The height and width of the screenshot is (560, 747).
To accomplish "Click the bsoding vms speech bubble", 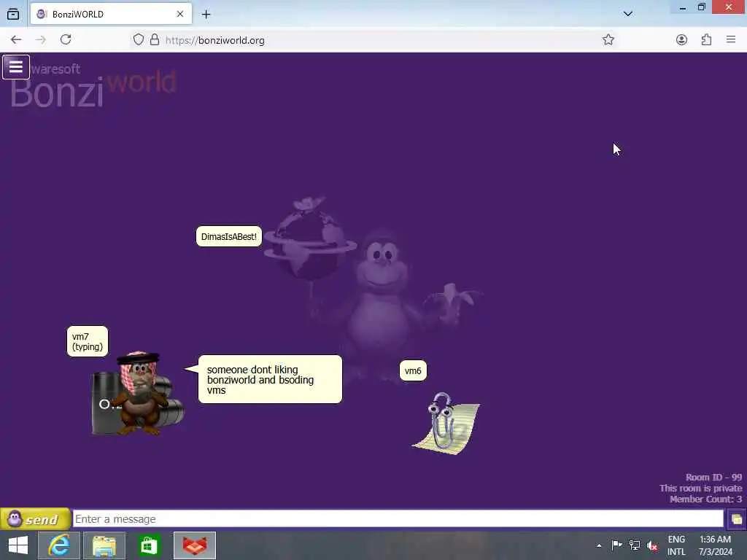I will (270, 379).
